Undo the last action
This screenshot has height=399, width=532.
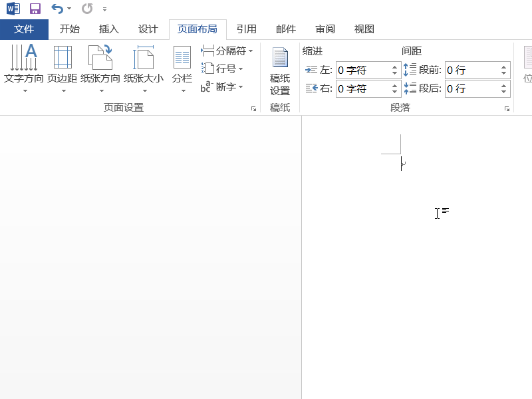click(57, 9)
